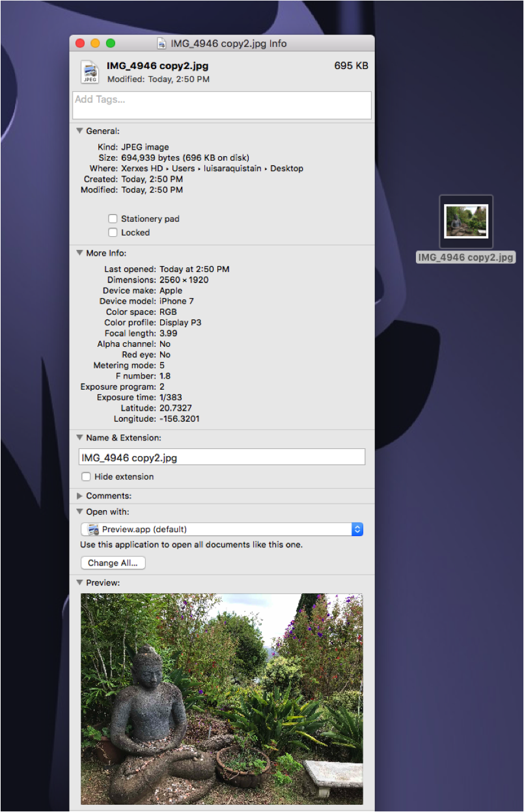The image size is (524, 812).
Task: Toggle the Hide extension checkbox
Action: [86, 477]
